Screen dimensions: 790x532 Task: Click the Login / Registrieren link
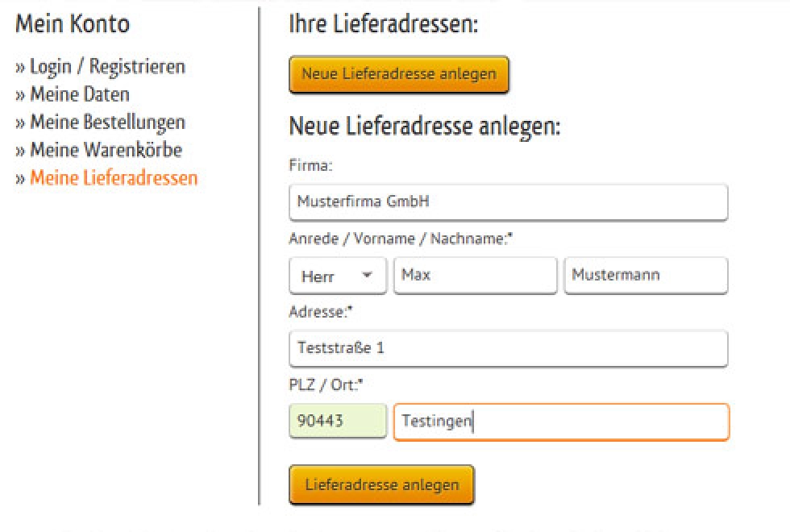[107, 66]
